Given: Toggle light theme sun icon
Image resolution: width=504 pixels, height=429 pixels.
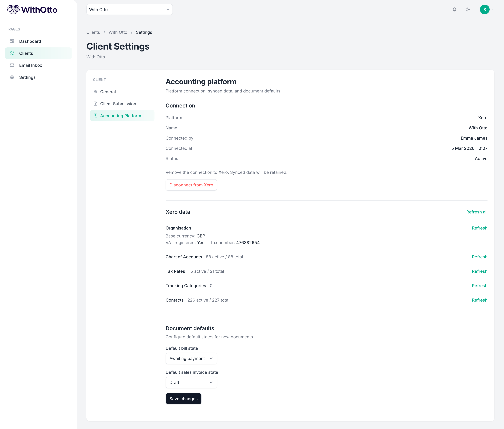Looking at the screenshot, I should click(x=468, y=9).
